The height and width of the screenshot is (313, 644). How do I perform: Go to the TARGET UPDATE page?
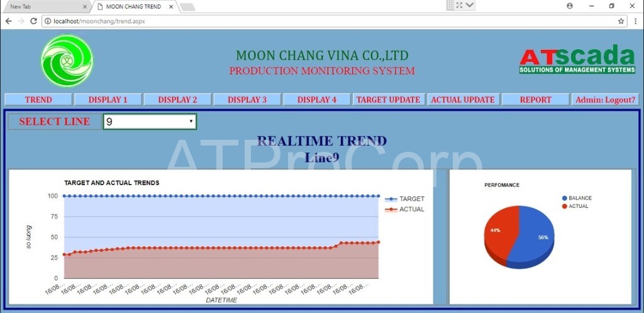tap(388, 100)
